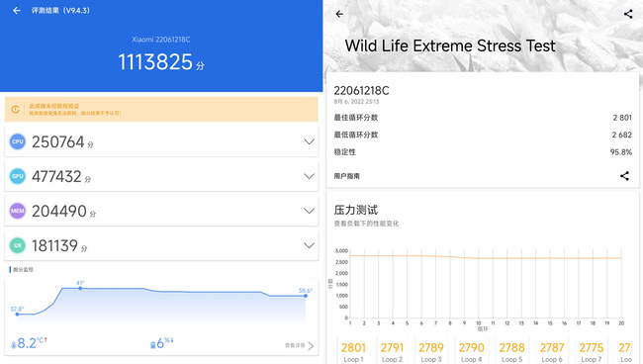
Task: Tap the GPU score badge icon
Action: click(x=18, y=176)
